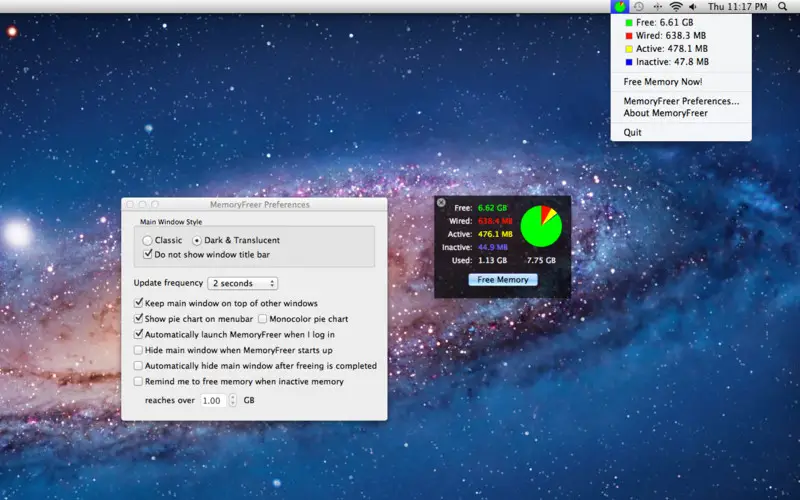Screen dimensions: 800x500
Task: Click the Main Window Style label
Action: tap(171, 222)
